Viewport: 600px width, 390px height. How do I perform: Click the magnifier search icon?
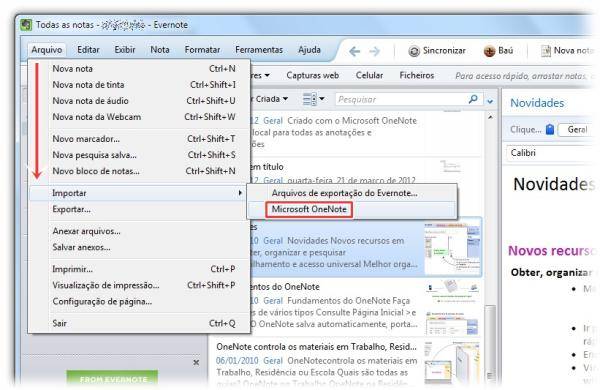pos(473,99)
